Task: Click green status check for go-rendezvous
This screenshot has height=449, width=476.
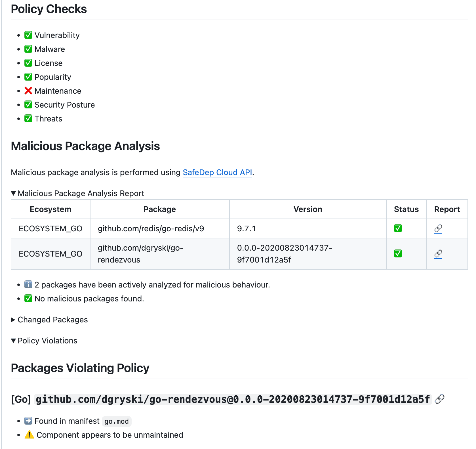Action: (x=398, y=253)
